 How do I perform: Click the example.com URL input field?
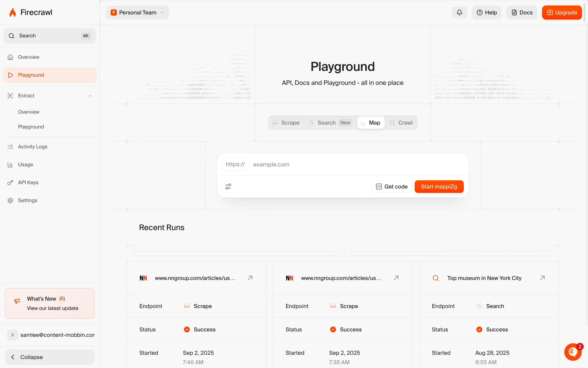pos(355,164)
